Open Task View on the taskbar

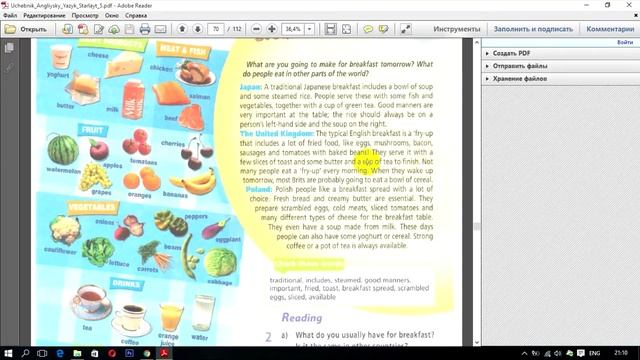[x=42, y=353]
